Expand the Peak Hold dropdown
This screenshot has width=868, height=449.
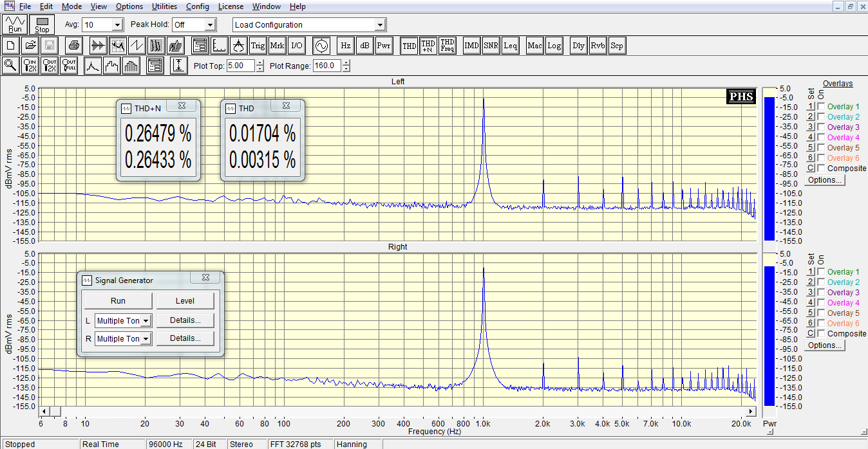pyautogui.click(x=210, y=25)
